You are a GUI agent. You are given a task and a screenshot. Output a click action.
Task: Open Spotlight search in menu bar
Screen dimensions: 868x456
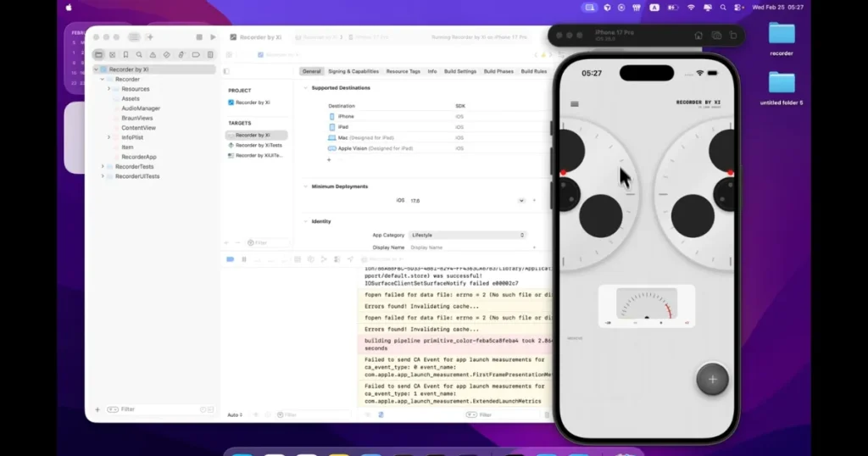coord(723,8)
